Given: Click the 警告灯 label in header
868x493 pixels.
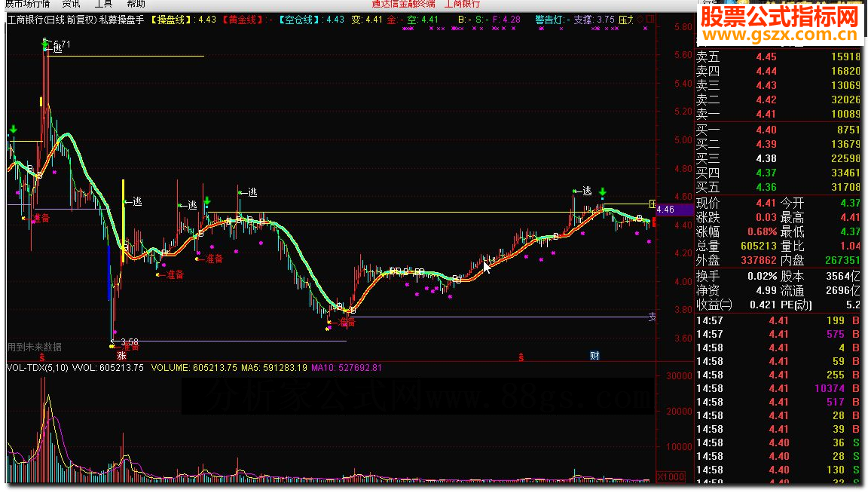Looking at the screenshot, I should pos(549,20).
